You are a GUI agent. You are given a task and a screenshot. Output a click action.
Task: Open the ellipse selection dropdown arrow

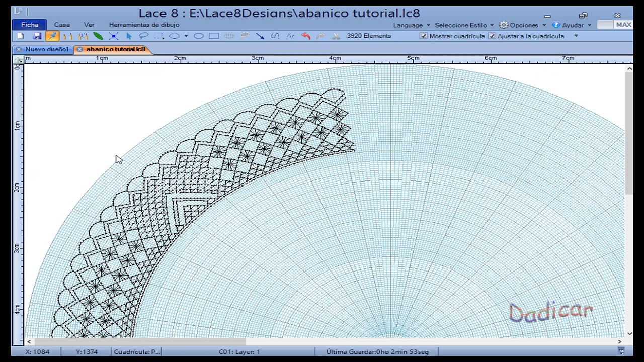coord(186,36)
